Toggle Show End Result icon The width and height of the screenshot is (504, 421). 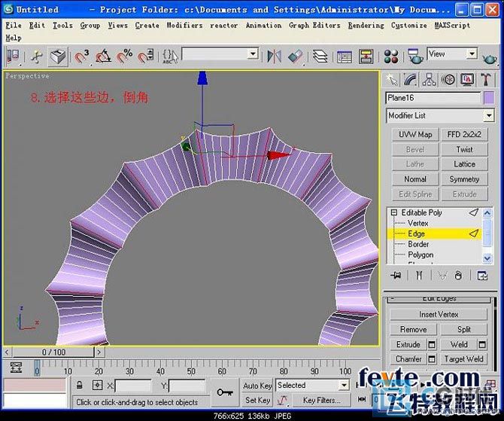419,276
